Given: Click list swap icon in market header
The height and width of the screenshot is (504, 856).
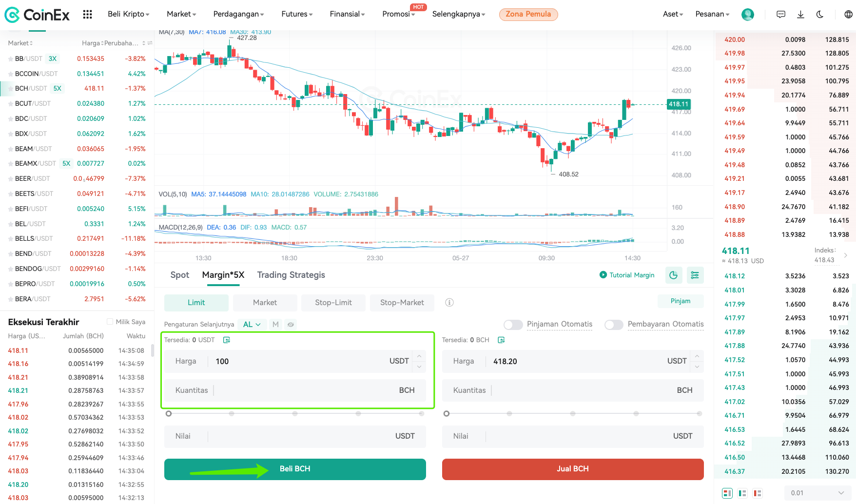Looking at the screenshot, I should pos(150,43).
